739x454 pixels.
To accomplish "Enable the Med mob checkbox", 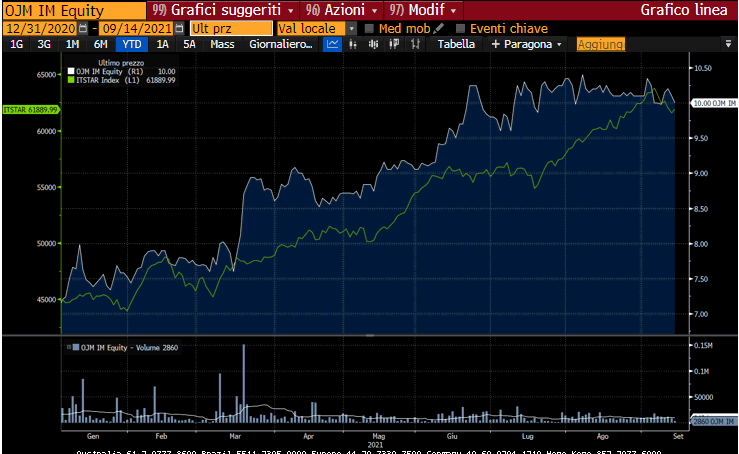I will (x=369, y=29).
